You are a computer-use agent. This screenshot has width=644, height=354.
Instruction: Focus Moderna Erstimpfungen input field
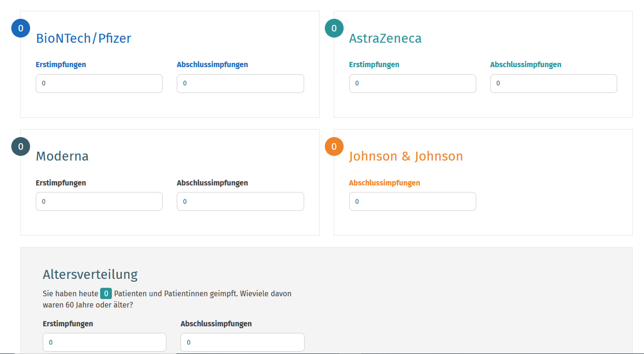(99, 201)
